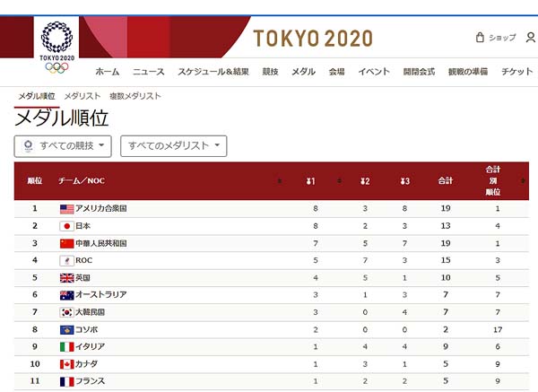This screenshot has width=538, height=392.
Task: Click the Great Britain flag icon
Action: [x=66, y=278]
